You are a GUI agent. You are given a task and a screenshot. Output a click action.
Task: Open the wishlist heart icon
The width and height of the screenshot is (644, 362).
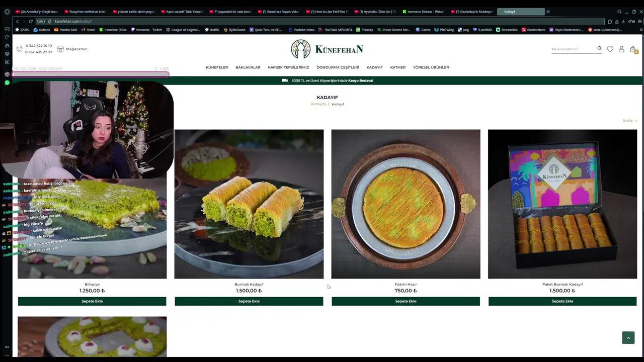(610, 49)
